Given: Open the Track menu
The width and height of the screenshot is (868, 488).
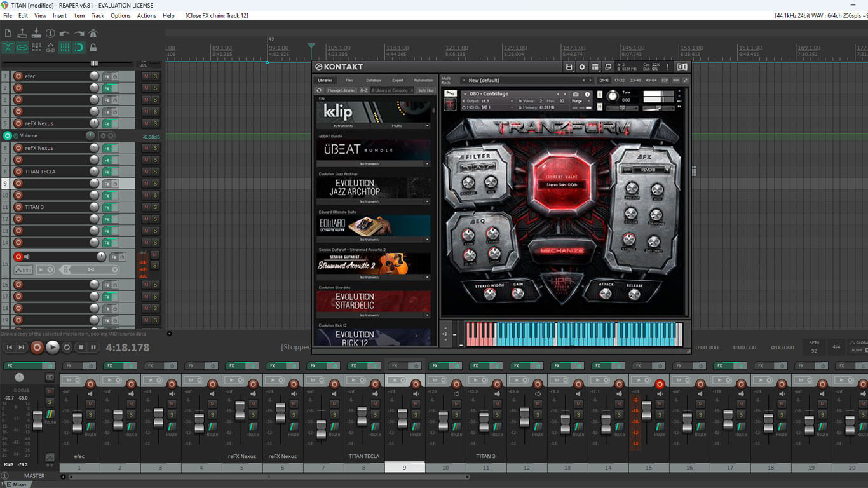Looking at the screenshot, I should pos(98,15).
